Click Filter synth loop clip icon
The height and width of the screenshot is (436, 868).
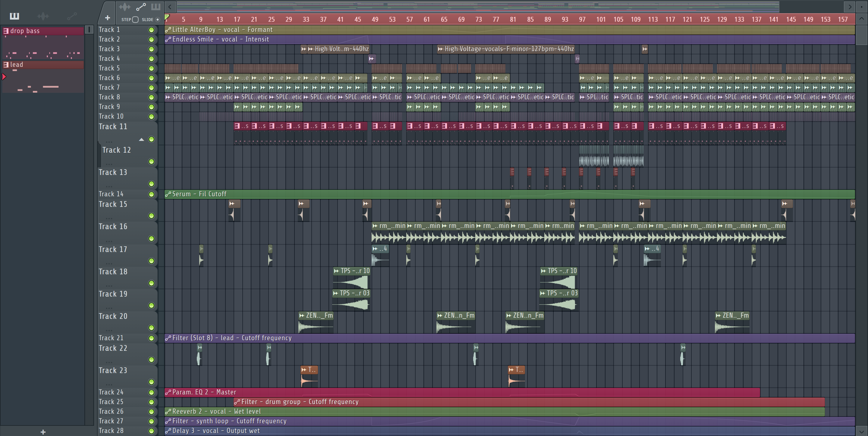point(168,421)
